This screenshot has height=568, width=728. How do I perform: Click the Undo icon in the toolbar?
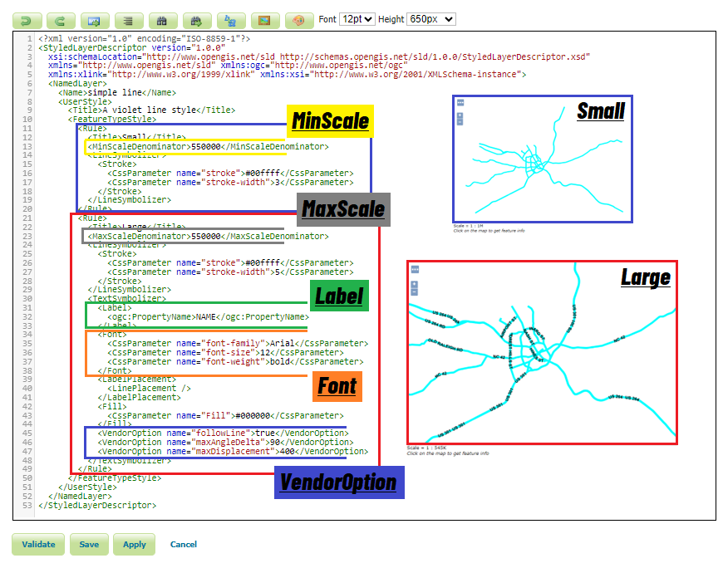click(26, 18)
